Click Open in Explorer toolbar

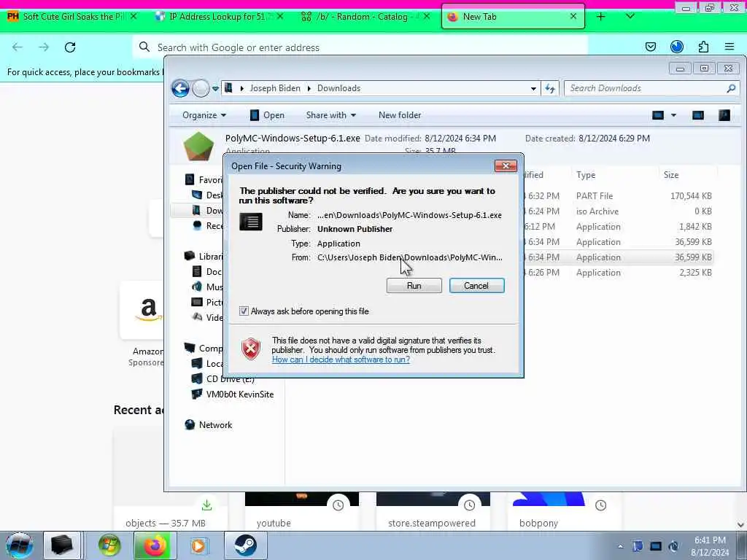coord(267,115)
